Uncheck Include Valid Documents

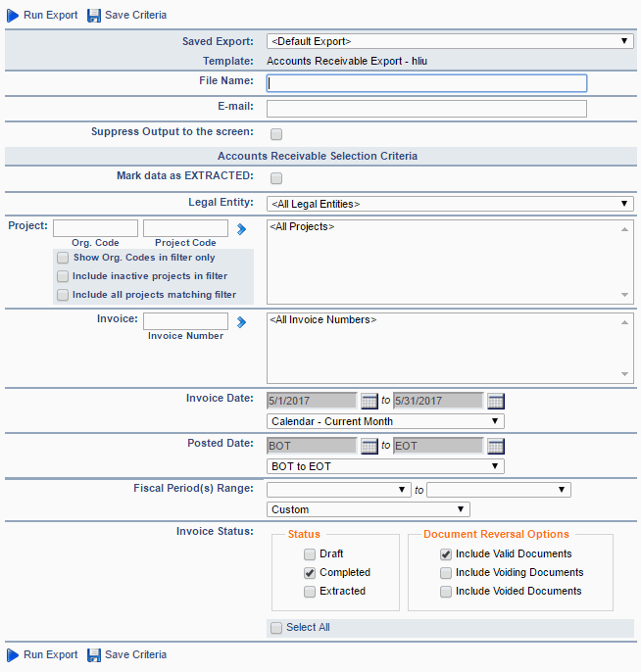446,554
